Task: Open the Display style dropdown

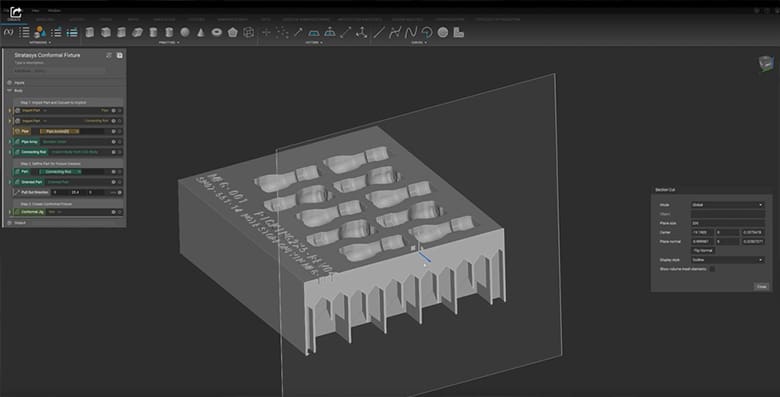Action: coord(727,260)
